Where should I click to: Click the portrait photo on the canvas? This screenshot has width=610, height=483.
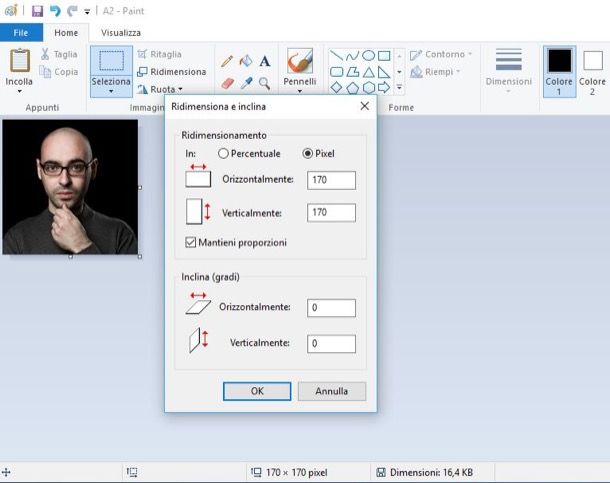pos(70,187)
